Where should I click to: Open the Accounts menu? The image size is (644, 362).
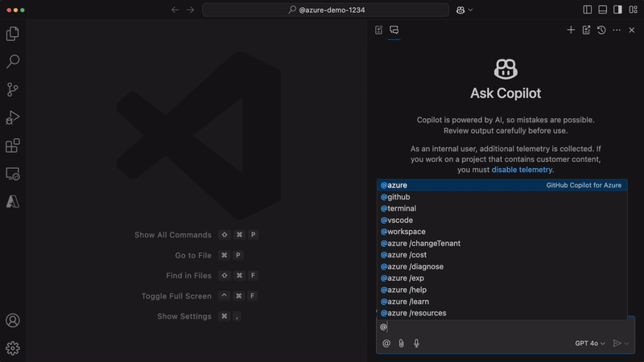coord(13,320)
